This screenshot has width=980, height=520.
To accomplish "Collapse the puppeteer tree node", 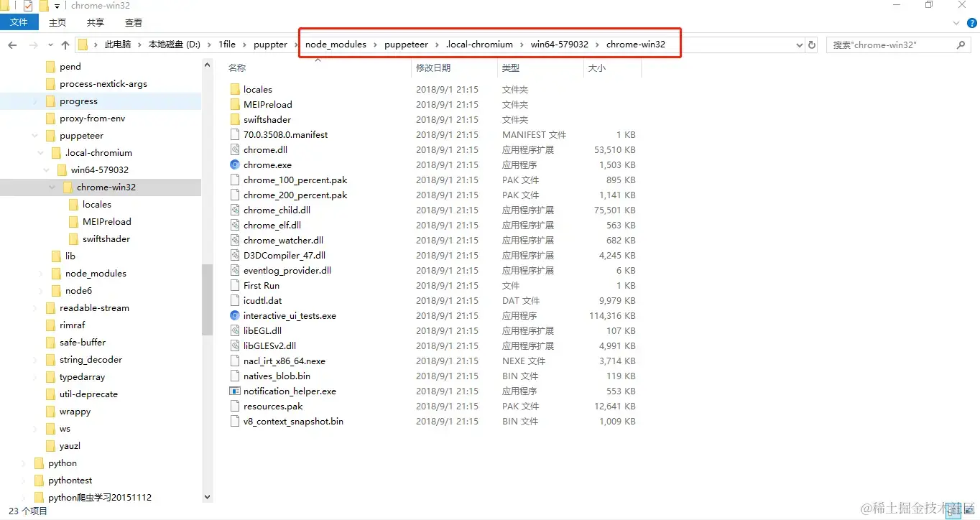I will [x=34, y=136].
